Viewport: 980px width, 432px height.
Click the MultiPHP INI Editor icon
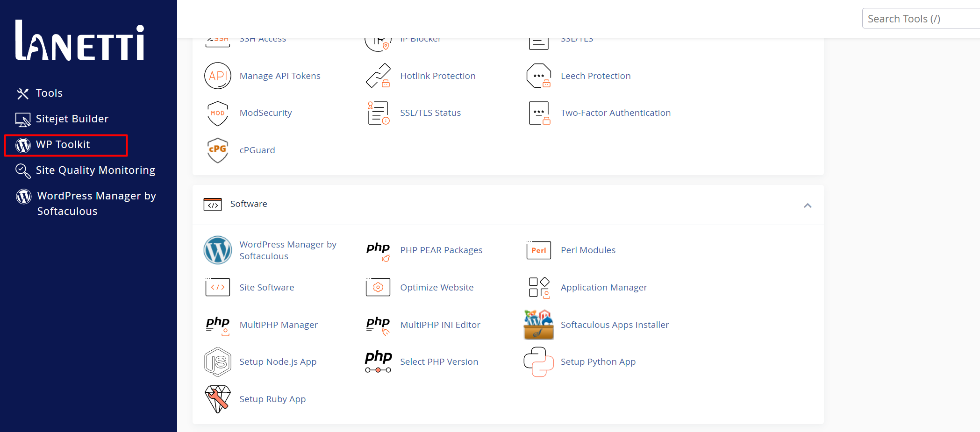[x=378, y=326]
